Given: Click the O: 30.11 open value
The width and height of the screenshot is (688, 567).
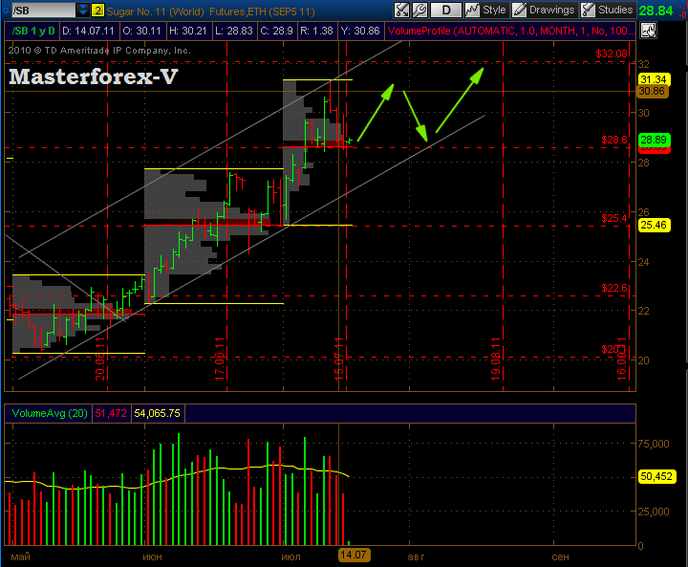Looking at the screenshot, I should tap(142, 31).
